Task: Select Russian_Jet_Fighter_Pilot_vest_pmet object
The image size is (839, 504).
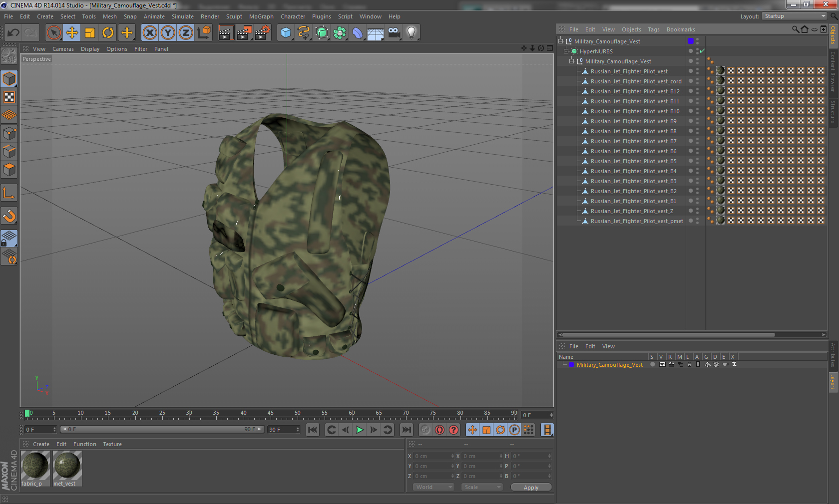Action: tap(637, 221)
